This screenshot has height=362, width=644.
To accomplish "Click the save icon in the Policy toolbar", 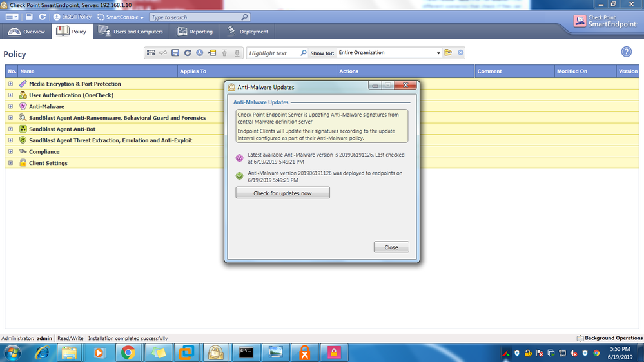I will pos(175,53).
